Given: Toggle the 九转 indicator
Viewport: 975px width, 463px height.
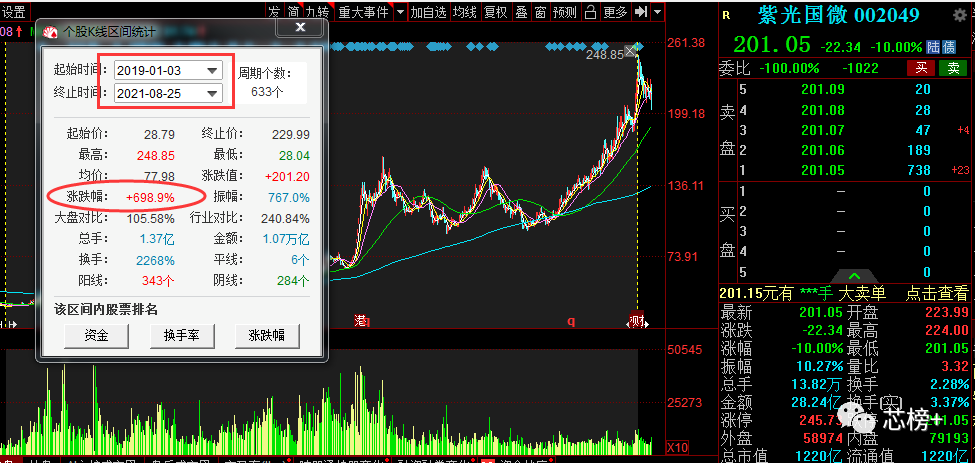Looking at the screenshot, I should click(318, 11).
